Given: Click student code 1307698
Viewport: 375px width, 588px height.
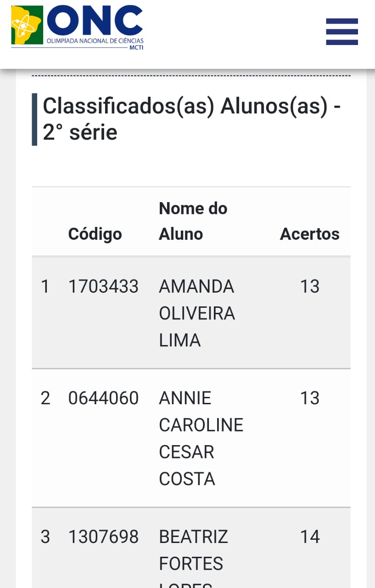Looking at the screenshot, I should coord(103,537).
